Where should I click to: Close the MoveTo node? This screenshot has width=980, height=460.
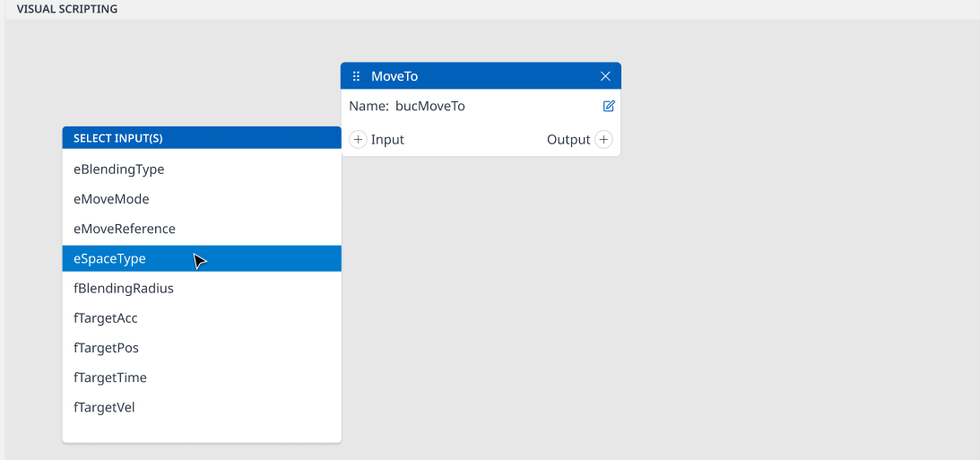tap(605, 76)
